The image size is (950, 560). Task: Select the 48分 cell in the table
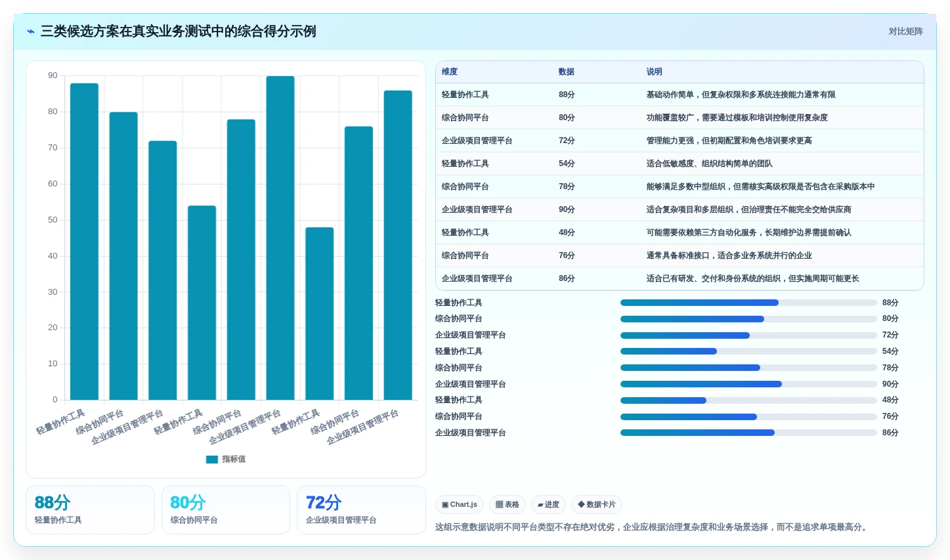(x=567, y=233)
